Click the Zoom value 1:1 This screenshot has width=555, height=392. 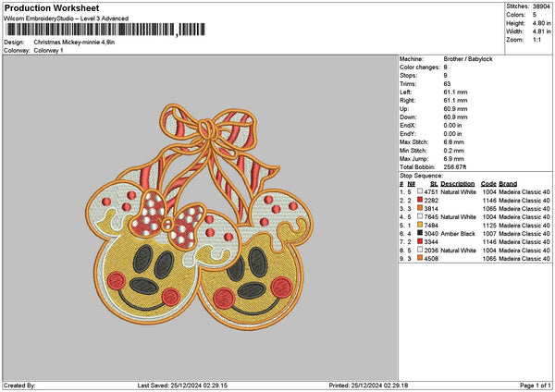[536, 40]
